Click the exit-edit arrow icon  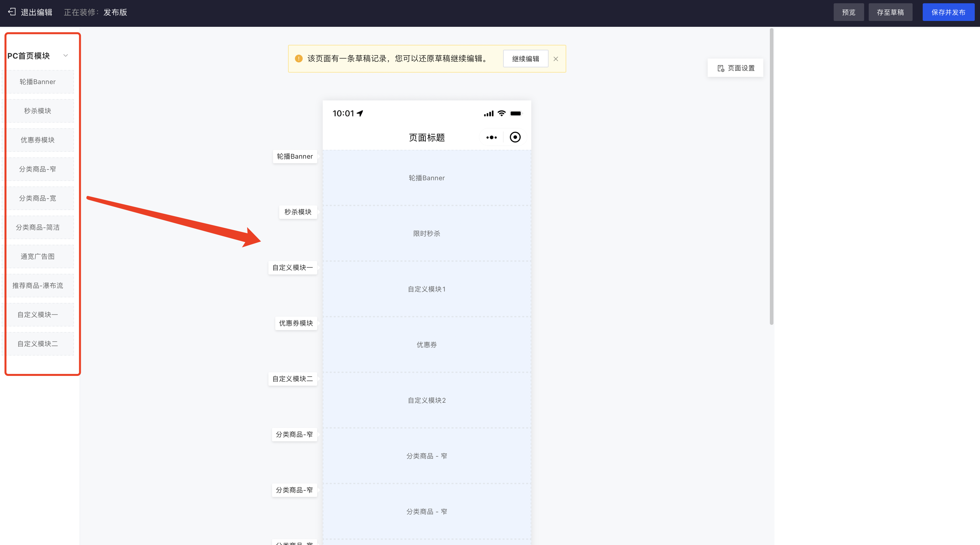[x=12, y=12]
